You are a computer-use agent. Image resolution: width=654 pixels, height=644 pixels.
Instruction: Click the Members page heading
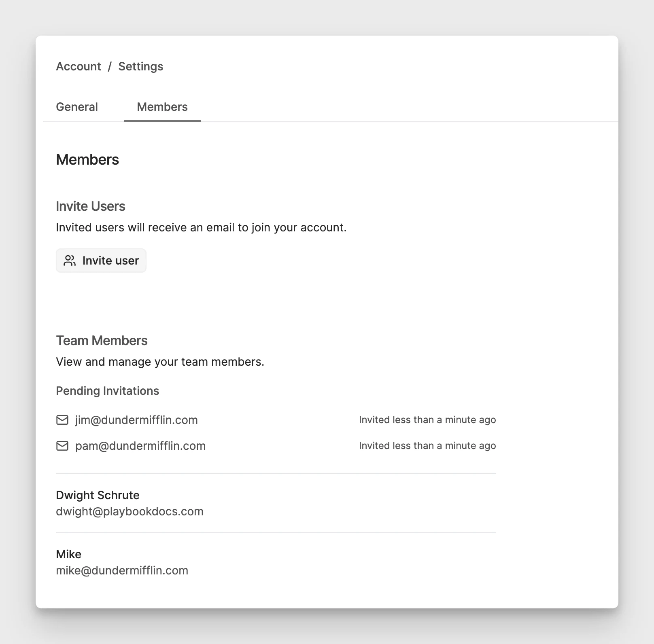click(x=87, y=160)
